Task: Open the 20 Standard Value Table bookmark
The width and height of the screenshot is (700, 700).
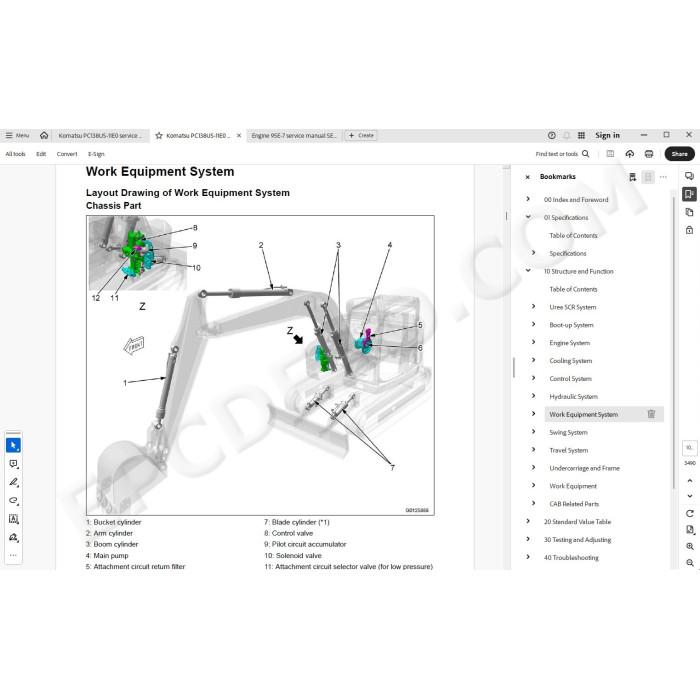Action: coord(577,521)
